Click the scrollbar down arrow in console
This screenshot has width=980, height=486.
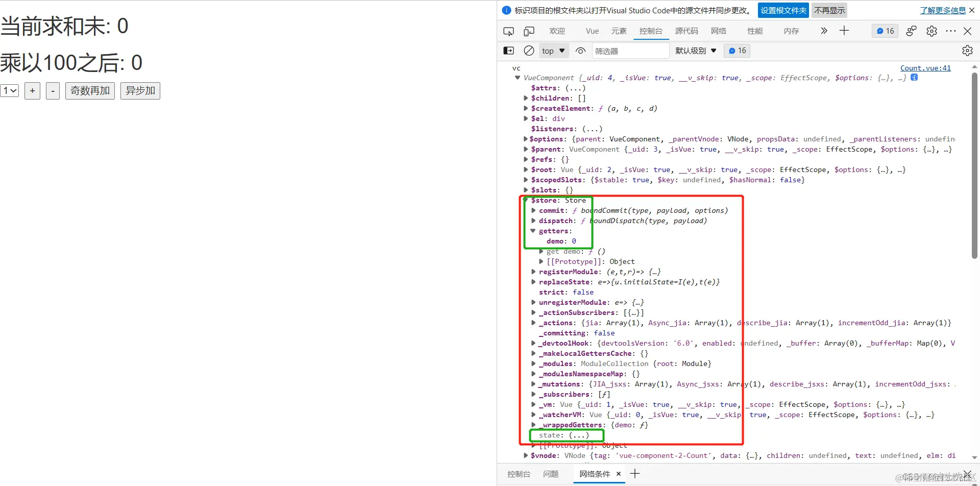pos(974,457)
